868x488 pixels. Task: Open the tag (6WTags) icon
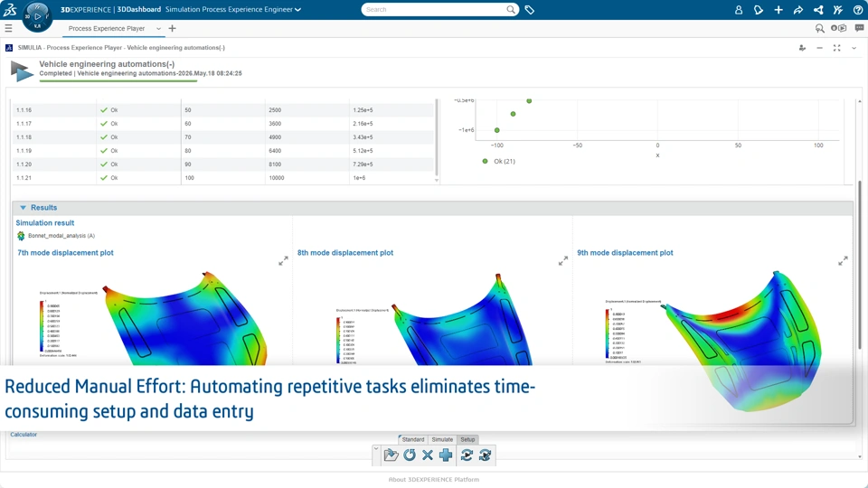click(530, 9)
